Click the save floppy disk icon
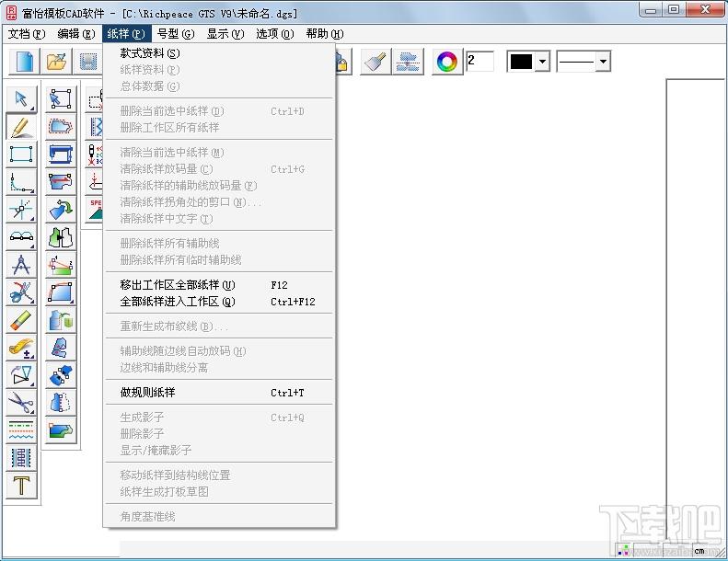 click(x=87, y=62)
